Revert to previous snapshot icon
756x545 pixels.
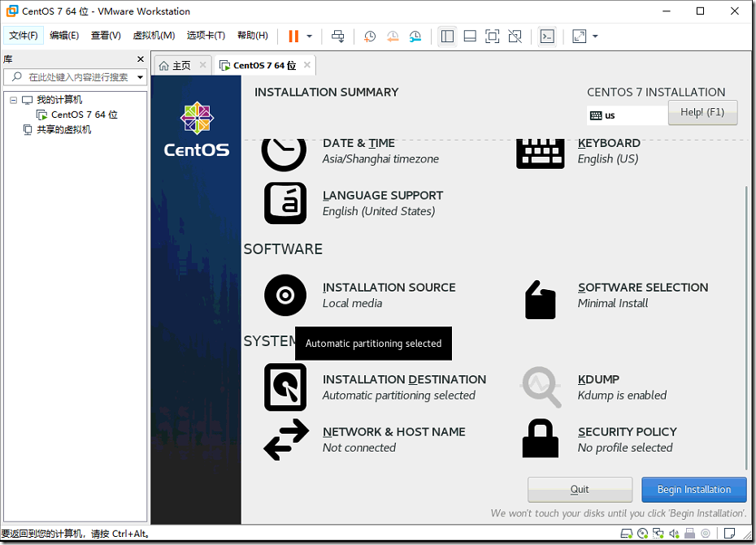point(393,36)
